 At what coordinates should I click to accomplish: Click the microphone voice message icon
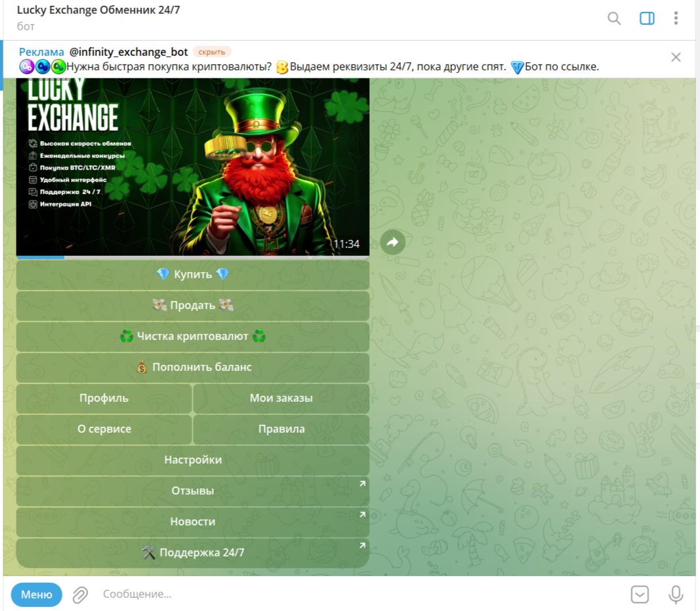coord(676,595)
